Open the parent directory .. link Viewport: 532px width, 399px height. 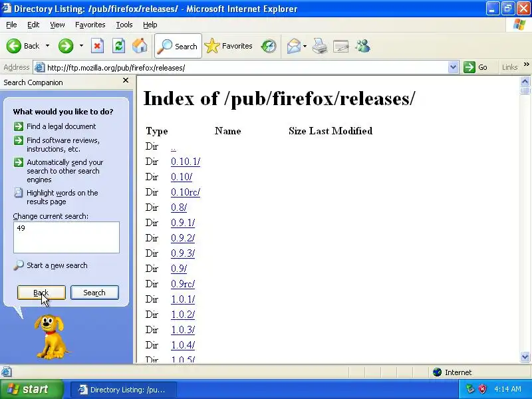[x=174, y=147]
